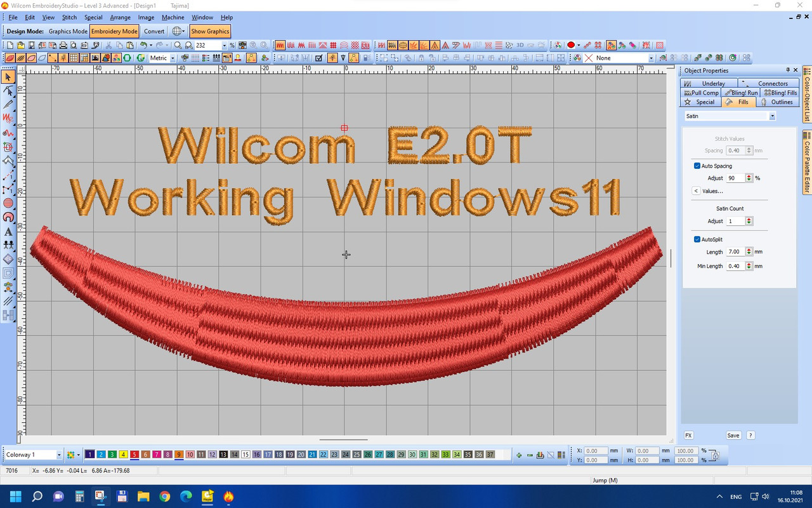Switch to the Connectors tab
This screenshot has height=508, width=812.
click(x=769, y=83)
